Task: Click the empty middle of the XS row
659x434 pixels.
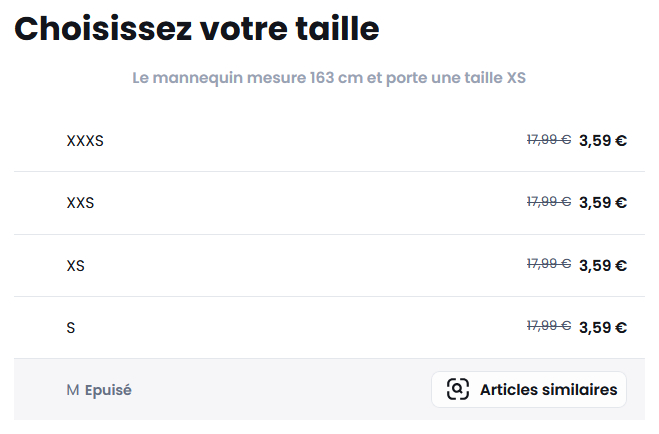Action: 300,266
